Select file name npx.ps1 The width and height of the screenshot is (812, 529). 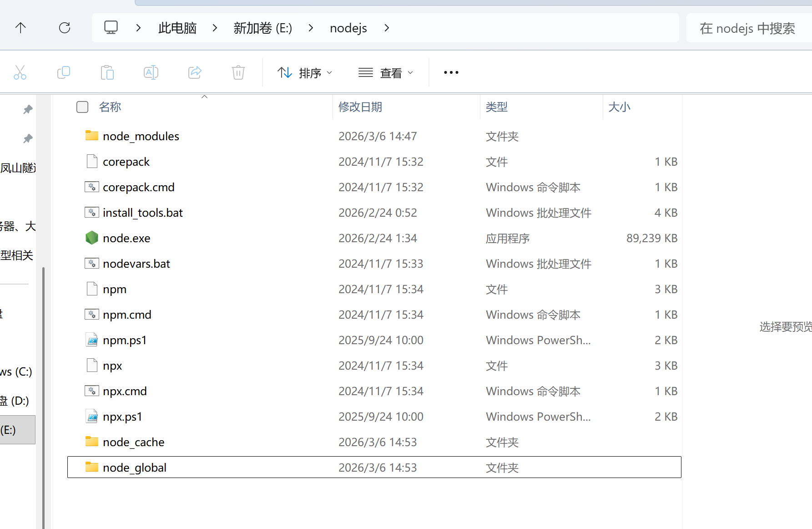[122, 417]
